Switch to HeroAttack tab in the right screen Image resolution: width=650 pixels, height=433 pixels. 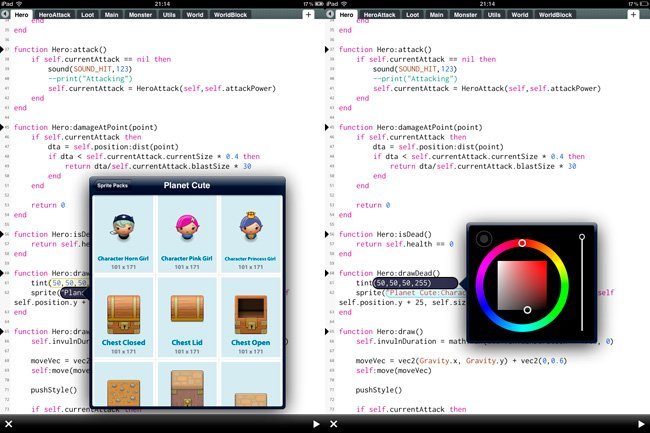pyautogui.click(x=379, y=15)
